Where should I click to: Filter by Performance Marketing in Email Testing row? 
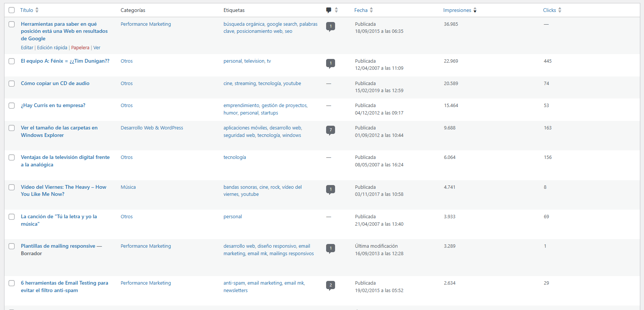click(146, 283)
